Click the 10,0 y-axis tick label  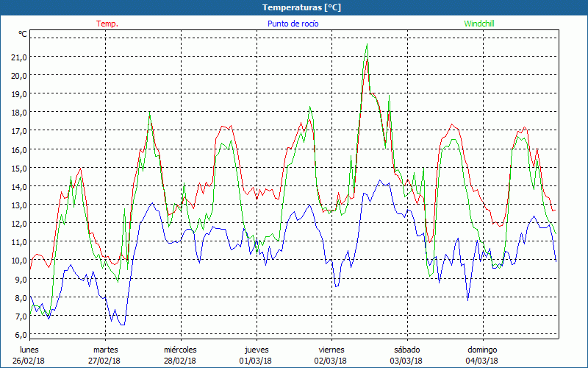[x=18, y=260]
